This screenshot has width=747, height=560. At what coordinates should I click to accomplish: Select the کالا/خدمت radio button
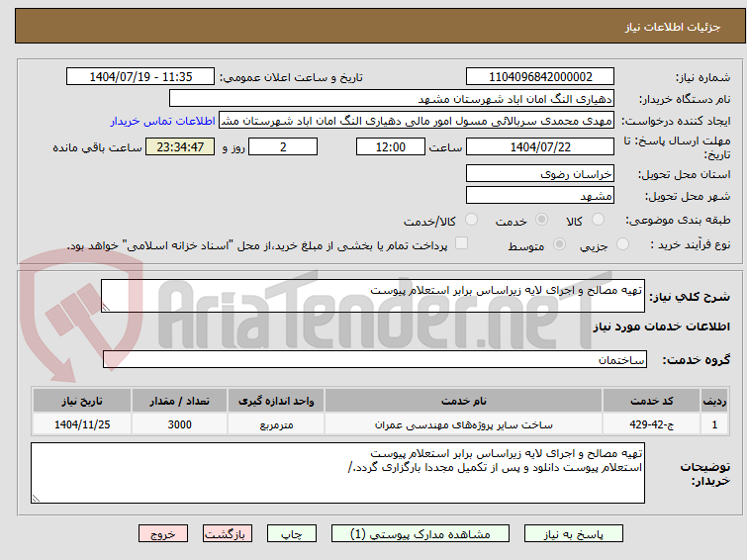click(x=471, y=220)
